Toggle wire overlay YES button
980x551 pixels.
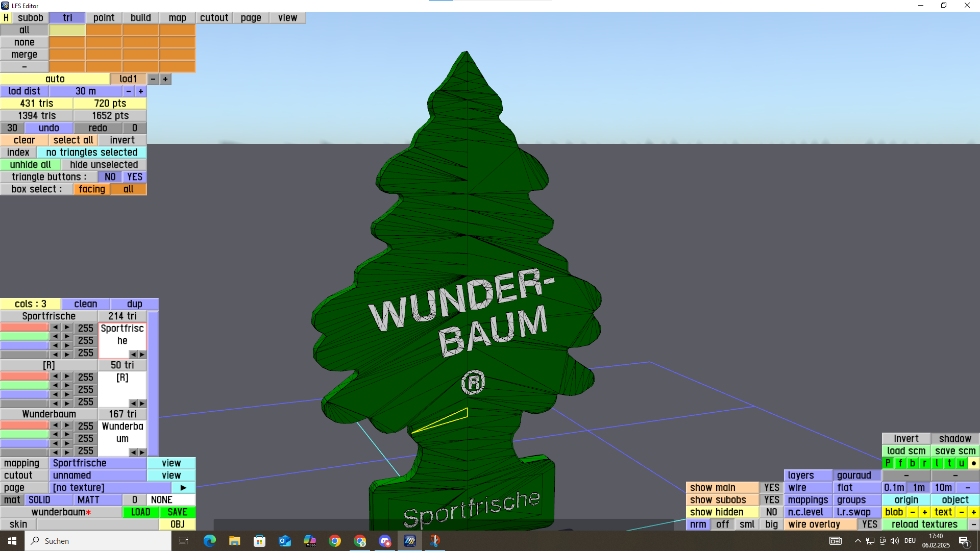869,524
